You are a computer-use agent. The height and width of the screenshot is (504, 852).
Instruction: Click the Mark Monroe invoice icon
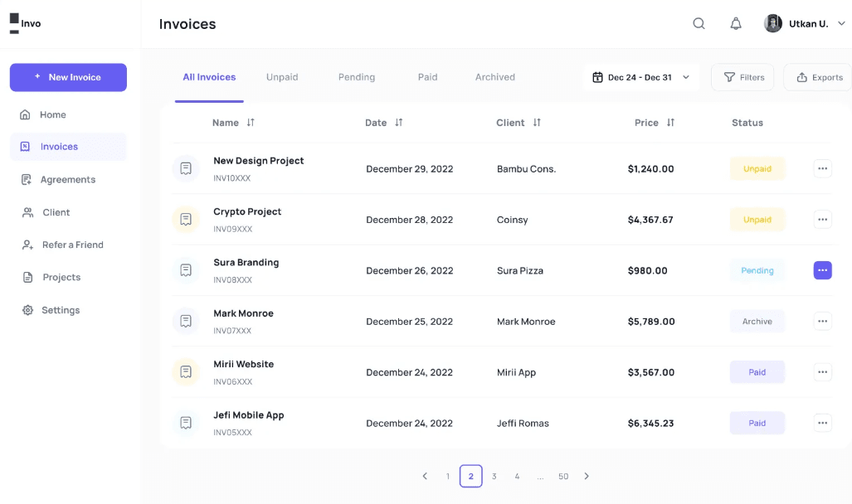(x=186, y=321)
